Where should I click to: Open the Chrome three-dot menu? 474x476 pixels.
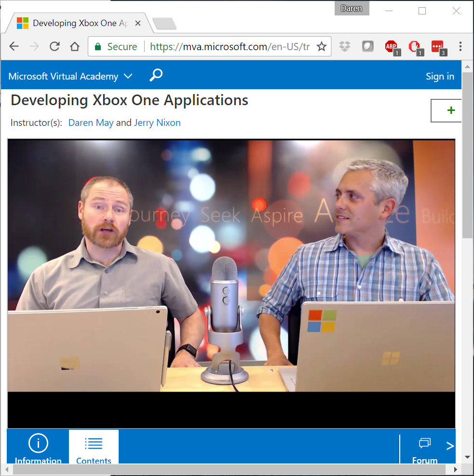click(x=460, y=46)
